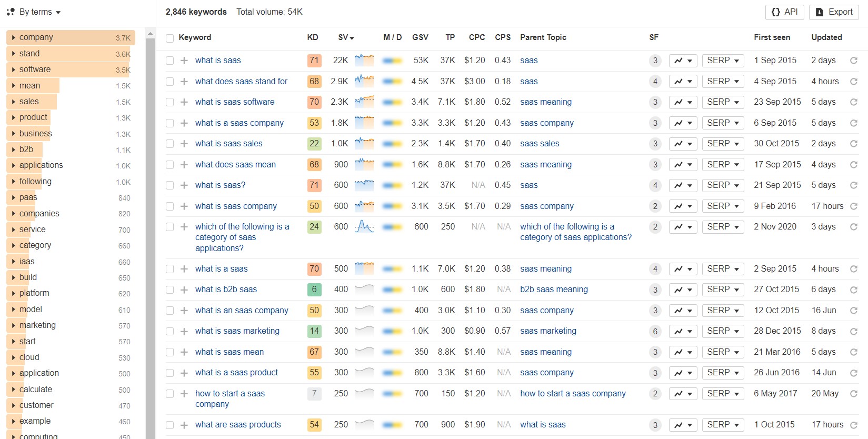Click the KD column header

[313, 37]
